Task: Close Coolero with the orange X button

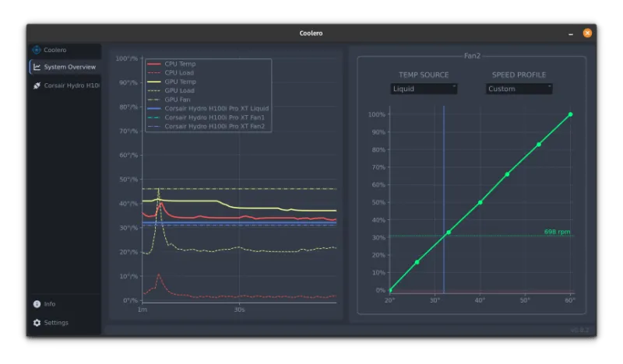Action: [587, 33]
